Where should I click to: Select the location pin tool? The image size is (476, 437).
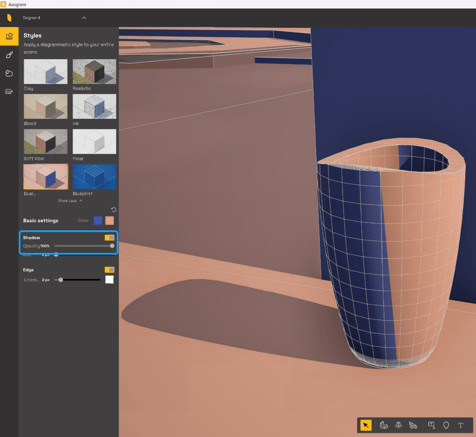point(446,425)
